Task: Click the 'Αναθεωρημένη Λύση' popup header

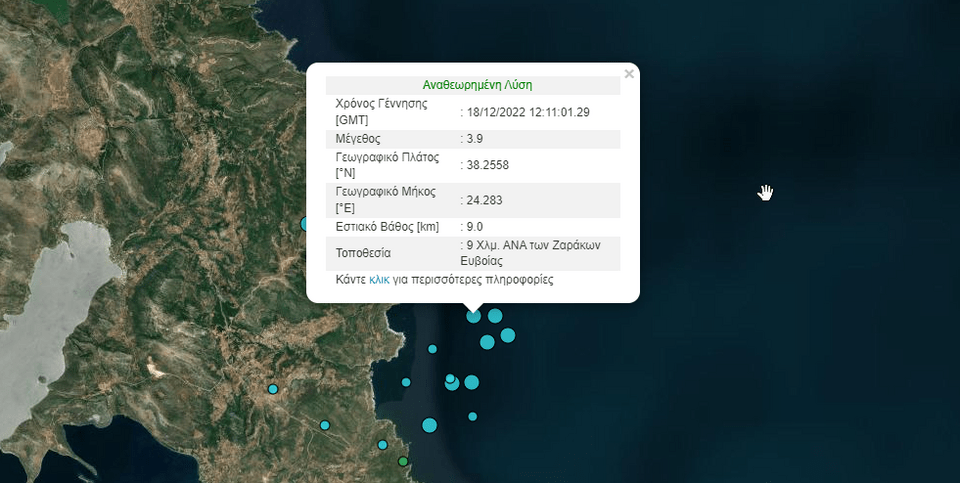Action: click(472, 85)
